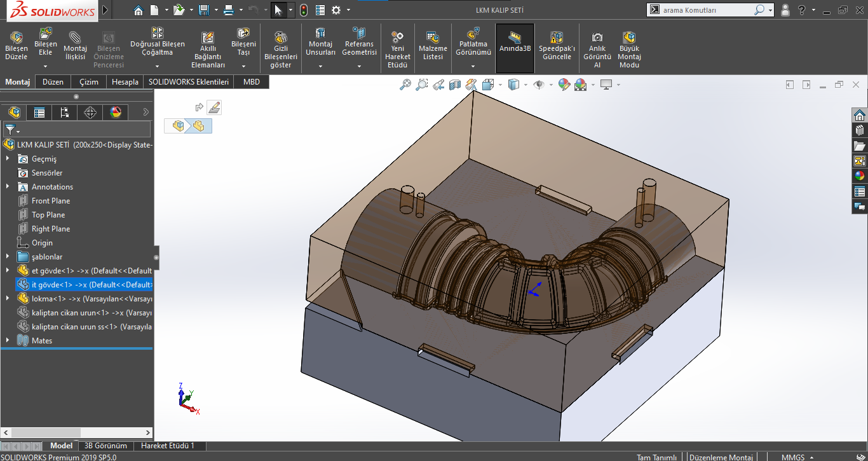Open Design Library icon in task pane

click(860, 130)
